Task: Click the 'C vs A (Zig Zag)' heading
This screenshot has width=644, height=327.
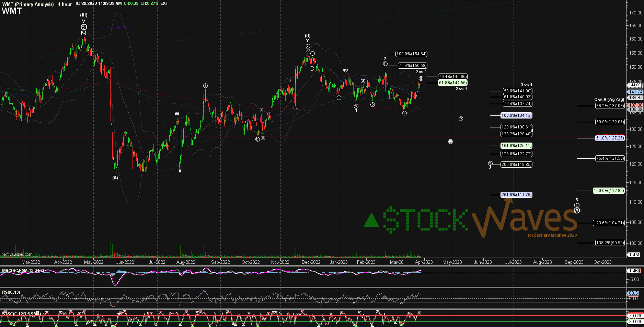Action: [609, 100]
